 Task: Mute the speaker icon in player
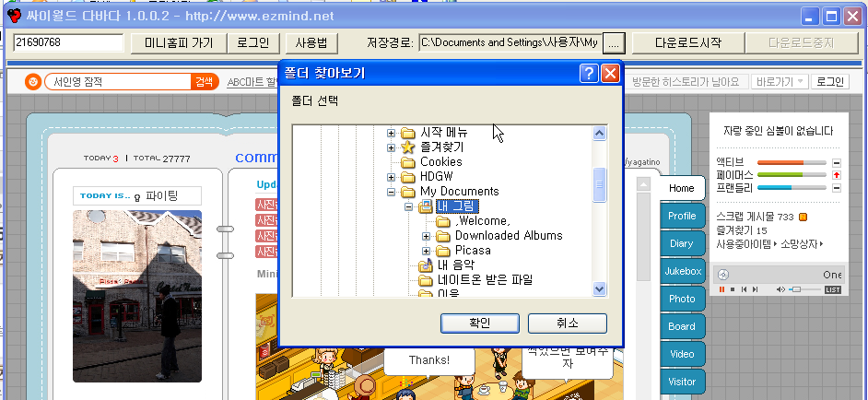781,289
